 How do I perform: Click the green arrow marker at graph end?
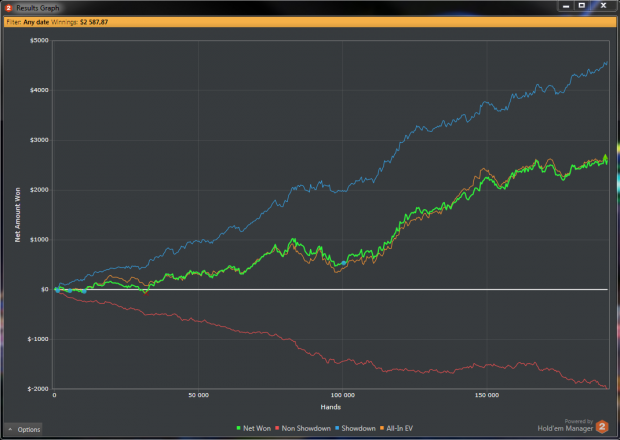point(605,157)
